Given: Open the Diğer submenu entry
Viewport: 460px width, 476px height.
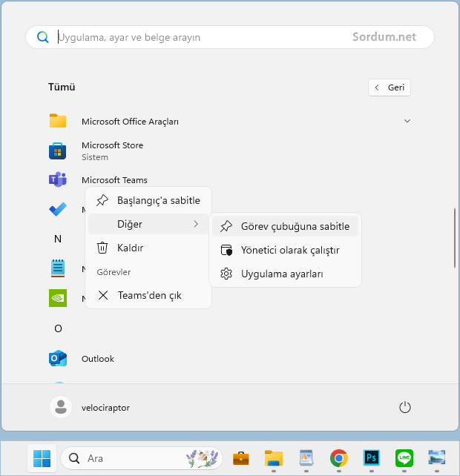Looking at the screenshot, I should point(148,224).
